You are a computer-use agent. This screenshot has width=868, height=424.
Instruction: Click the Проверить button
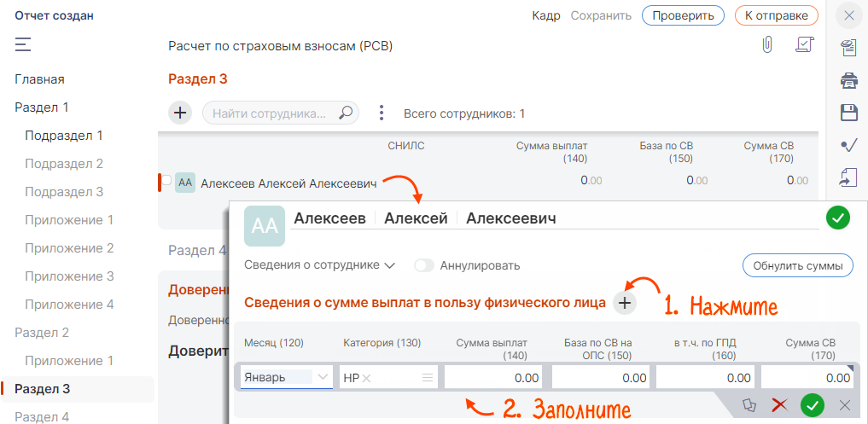tap(683, 15)
